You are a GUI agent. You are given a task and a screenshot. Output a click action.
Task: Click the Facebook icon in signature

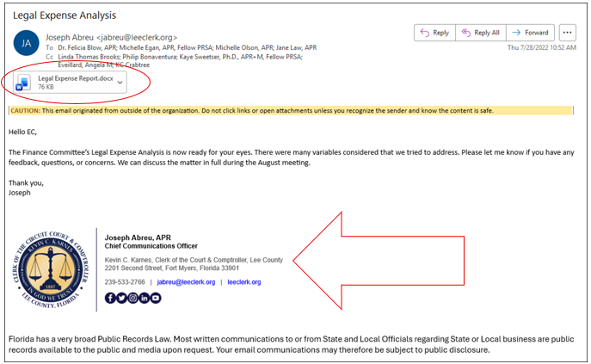tap(110, 298)
